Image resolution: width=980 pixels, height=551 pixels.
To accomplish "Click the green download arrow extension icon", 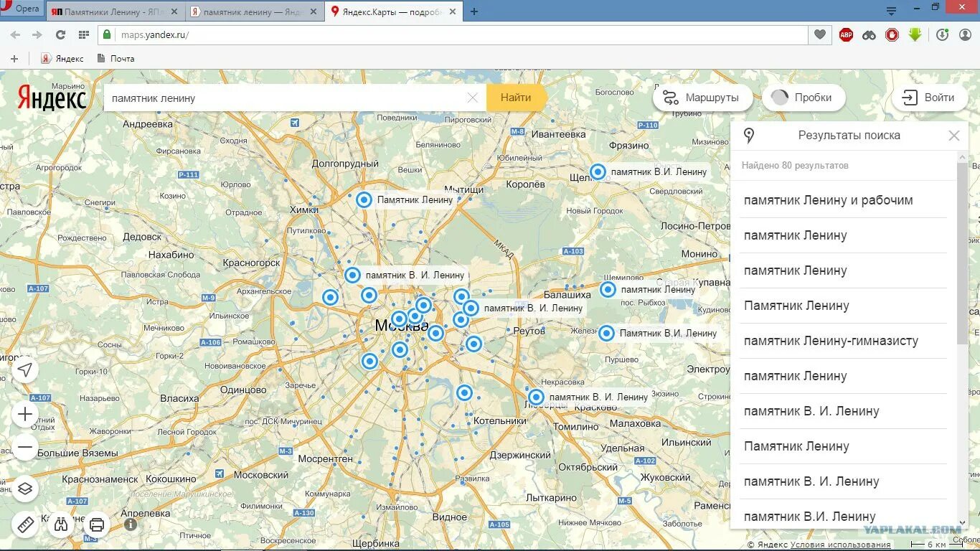I will pos(915,34).
